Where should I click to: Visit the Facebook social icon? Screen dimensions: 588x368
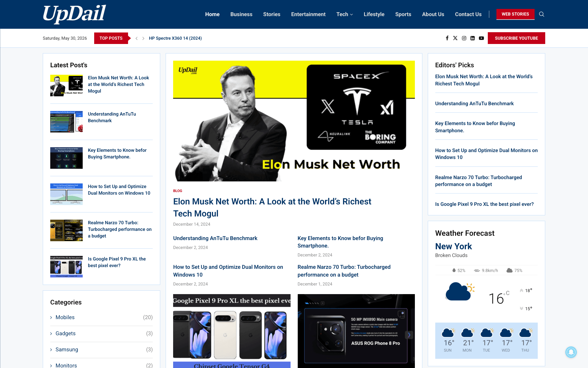pyautogui.click(x=447, y=38)
